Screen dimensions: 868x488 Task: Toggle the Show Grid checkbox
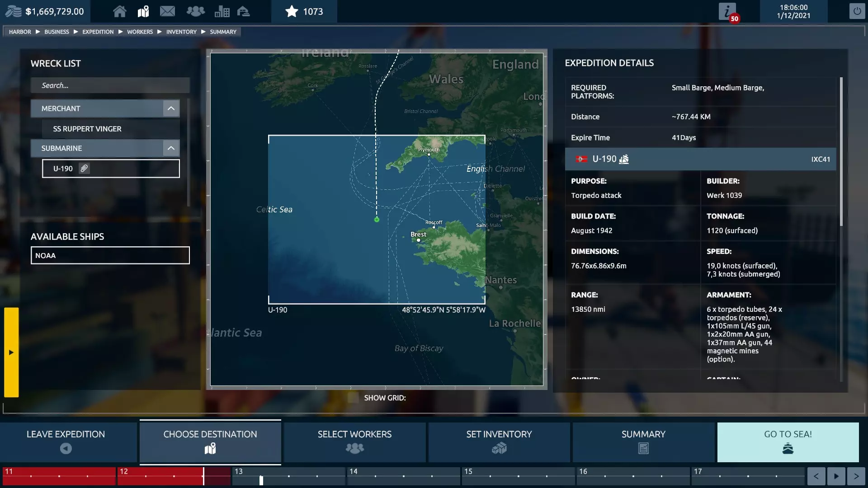(x=353, y=398)
